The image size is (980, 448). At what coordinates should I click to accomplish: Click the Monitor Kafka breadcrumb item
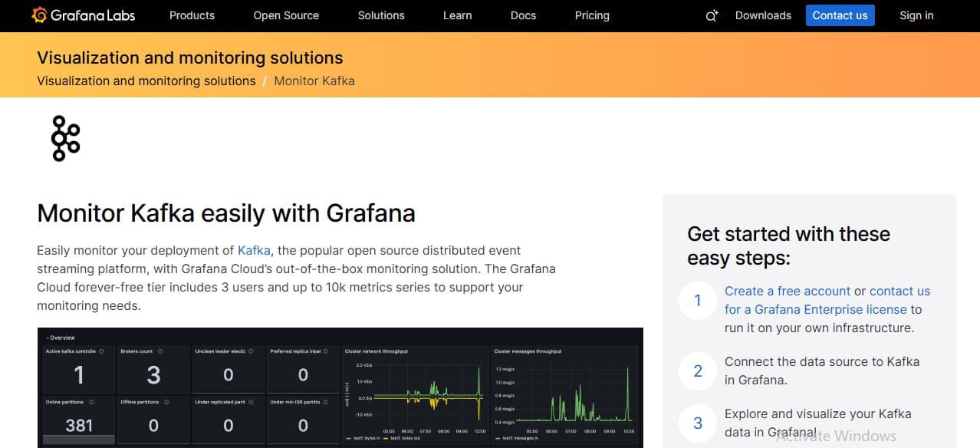tap(314, 81)
